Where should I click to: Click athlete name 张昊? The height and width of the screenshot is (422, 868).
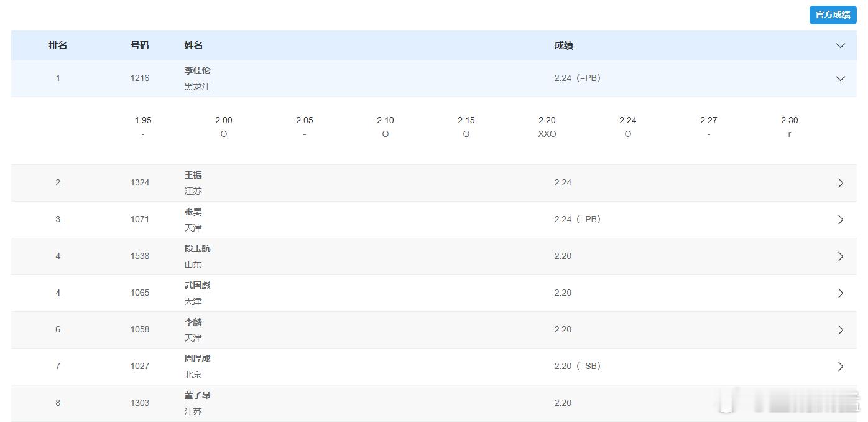(x=193, y=212)
